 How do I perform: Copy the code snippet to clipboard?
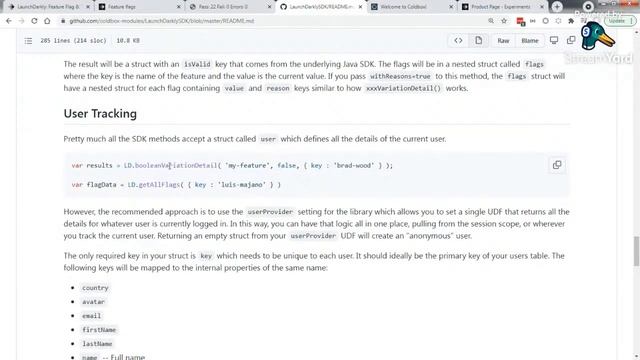pos(557,165)
